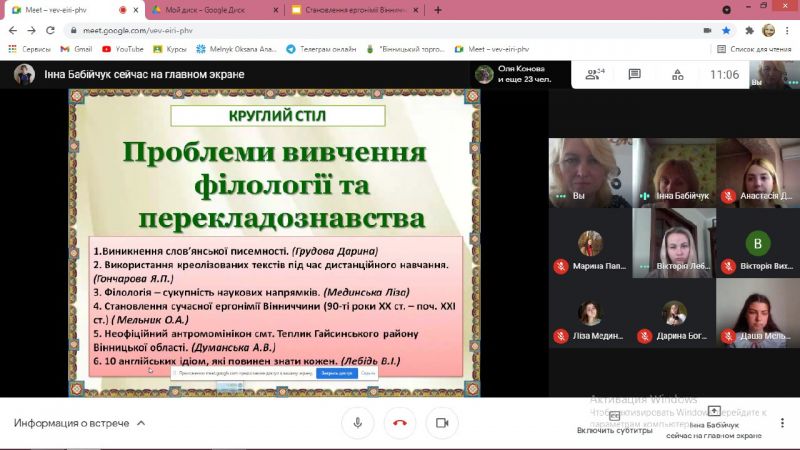Image resolution: width=800 pixels, height=450 pixels.
Task: Open the Сервисы apps bookmark
Action: [x=29, y=49]
